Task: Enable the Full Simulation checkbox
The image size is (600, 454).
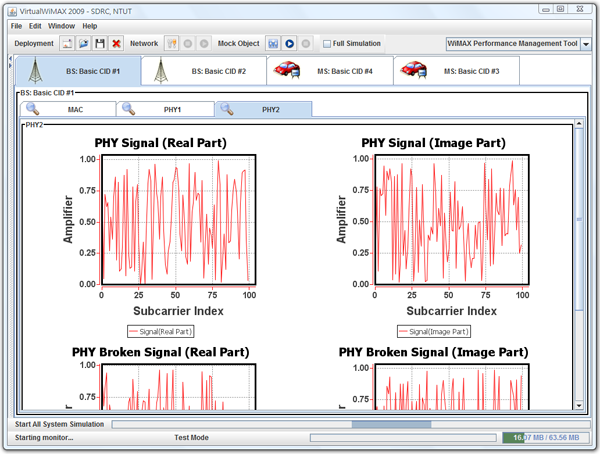Action: point(327,44)
